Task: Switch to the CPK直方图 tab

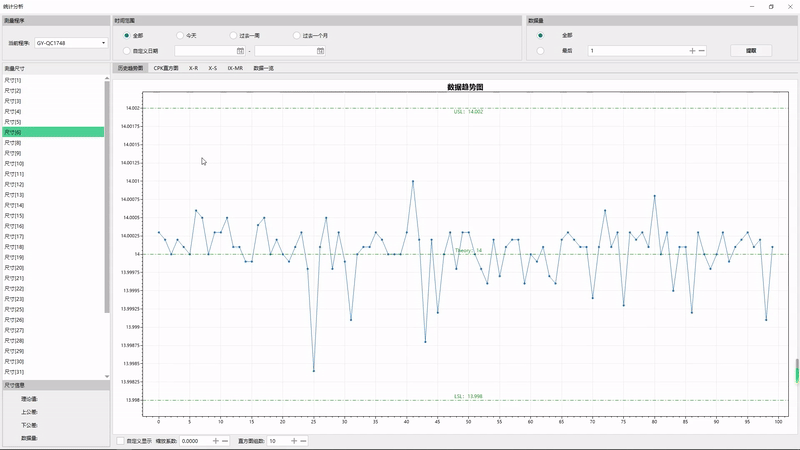Action: click(166, 68)
